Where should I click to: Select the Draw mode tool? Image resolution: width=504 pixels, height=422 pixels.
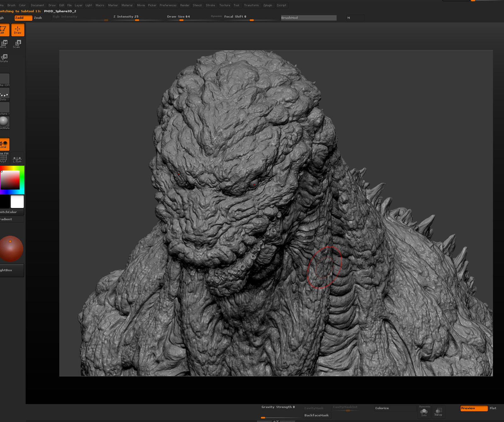tap(18, 30)
